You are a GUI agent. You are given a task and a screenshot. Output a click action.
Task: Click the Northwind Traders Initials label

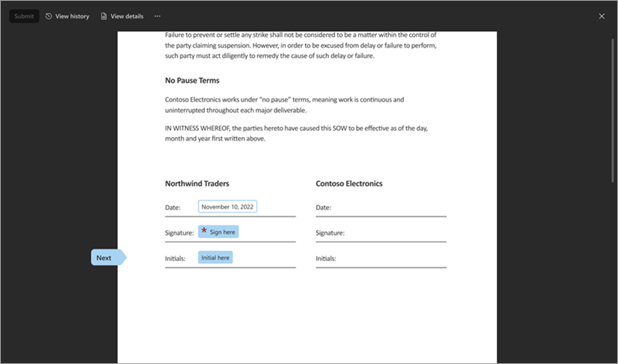176,259
